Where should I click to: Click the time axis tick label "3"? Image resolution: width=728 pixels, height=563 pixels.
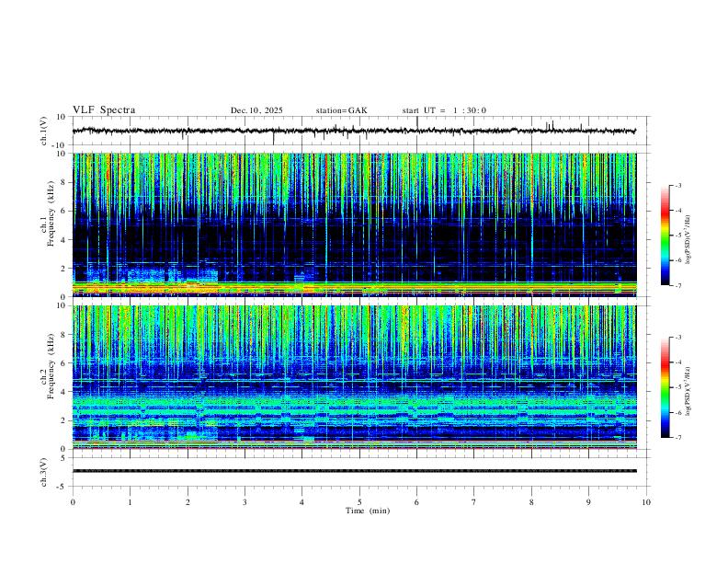245,502
